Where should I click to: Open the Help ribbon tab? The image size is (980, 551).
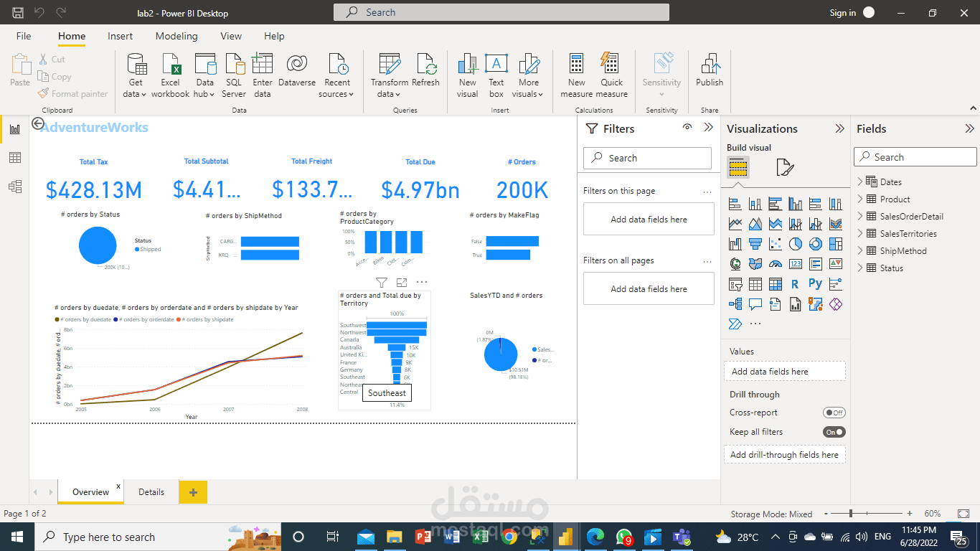coord(274,36)
